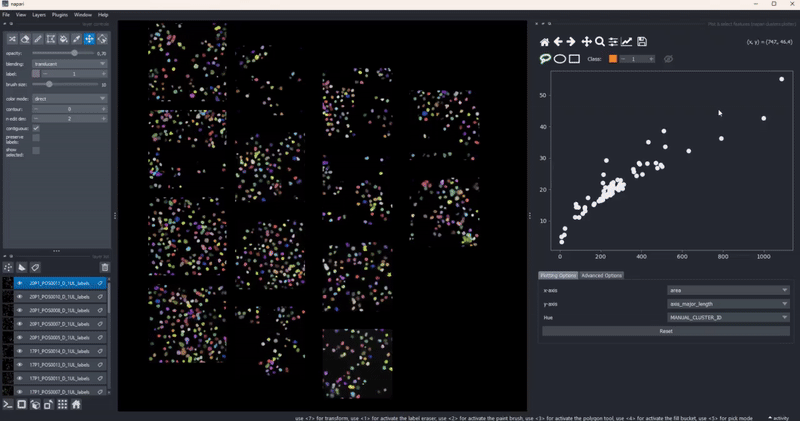Open plot subplot configuration sliders
Screen dimensions: 800x421
point(613,42)
